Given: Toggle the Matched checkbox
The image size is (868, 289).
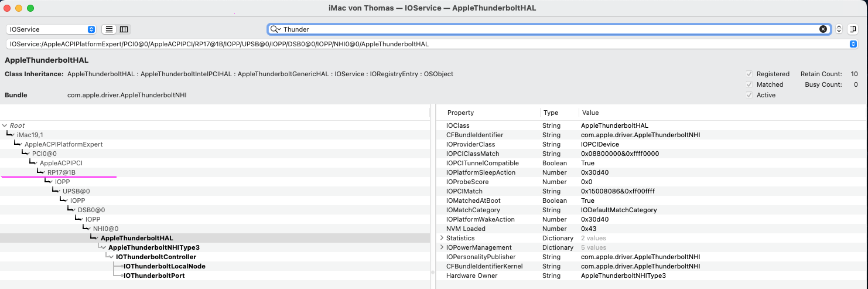Looking at the screenshot, I should (x=749, y=85).
